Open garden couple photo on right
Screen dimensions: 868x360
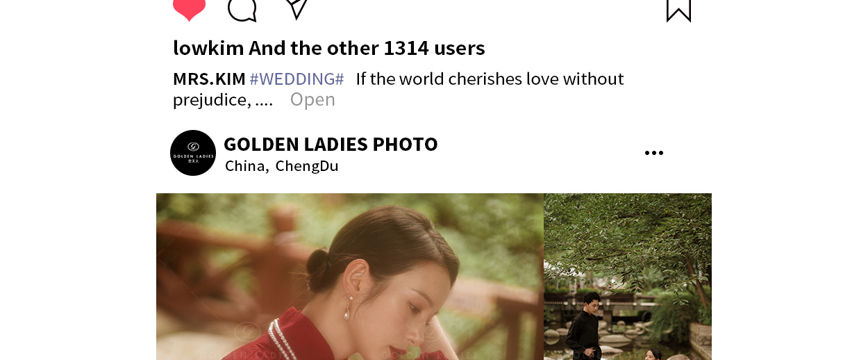click(628, 277)
